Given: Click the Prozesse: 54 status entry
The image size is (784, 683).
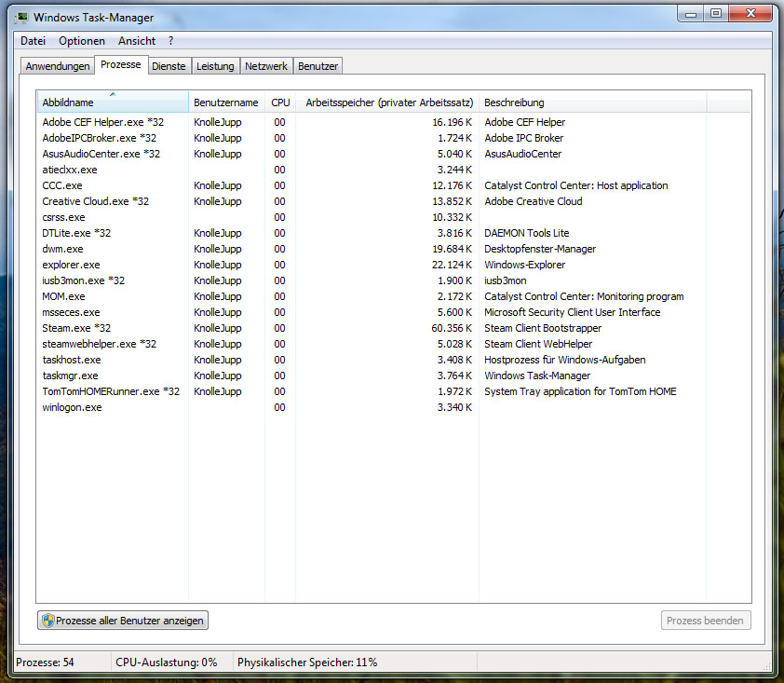Looking at the screenshot, I should click(45, 663).
